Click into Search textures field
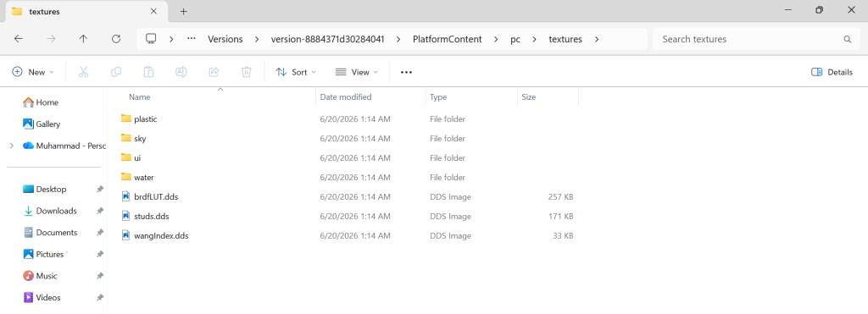868x314 pixels. (x=756, y=39)
